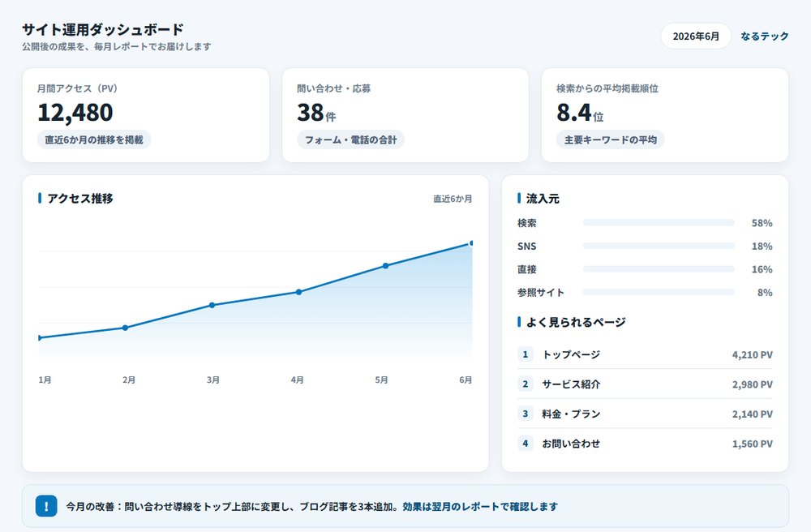Click the blue exclamation alert icon

[46, 506]
